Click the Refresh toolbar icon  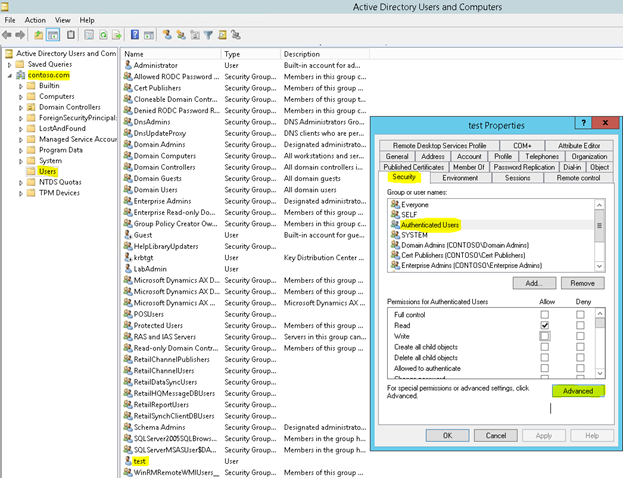coord(103,34)
